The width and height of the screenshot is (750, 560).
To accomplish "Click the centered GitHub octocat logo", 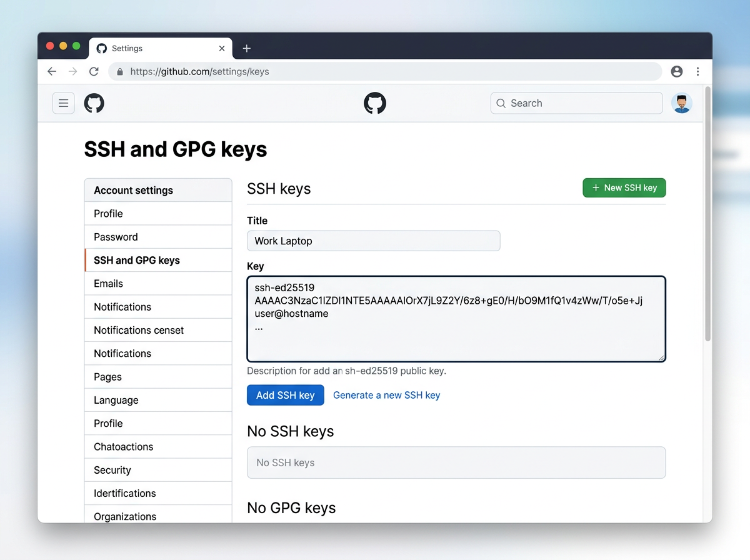I will point(375,103).
